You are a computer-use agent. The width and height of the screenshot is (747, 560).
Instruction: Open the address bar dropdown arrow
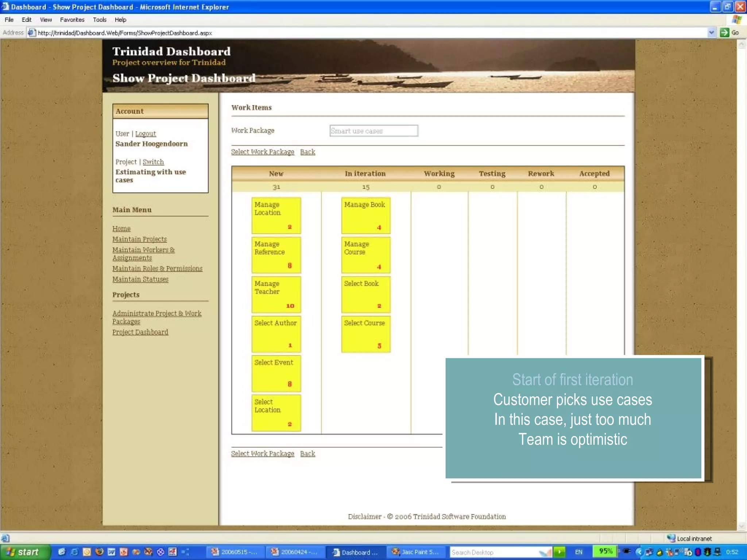(711, 33)
